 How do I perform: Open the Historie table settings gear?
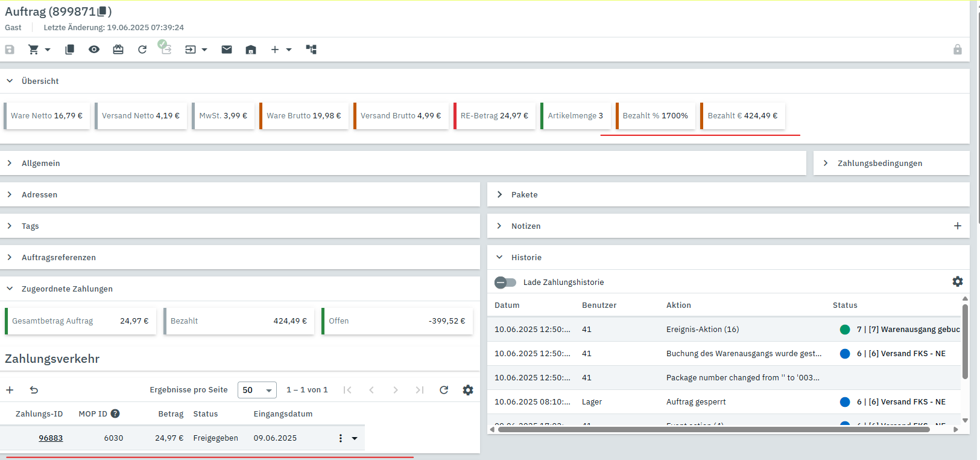[x=957, y=281]
